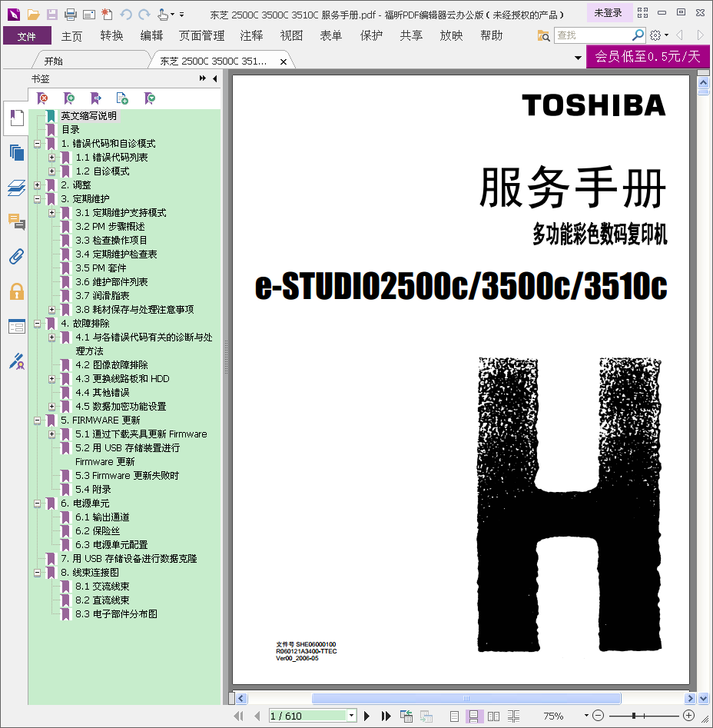Open the 主页 ribbon tab

coord(71,36)
